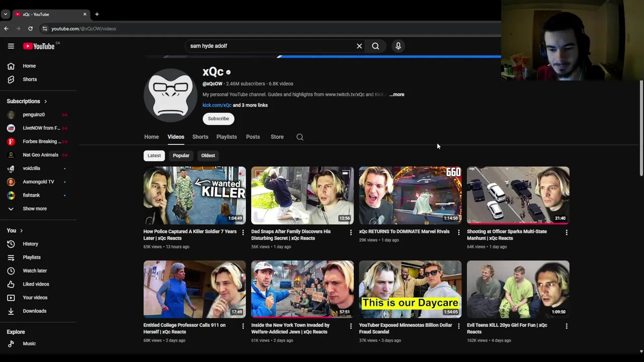The image size is (644, 362).
Task: Open options for Shooting at Officer video
Action: 567,232
